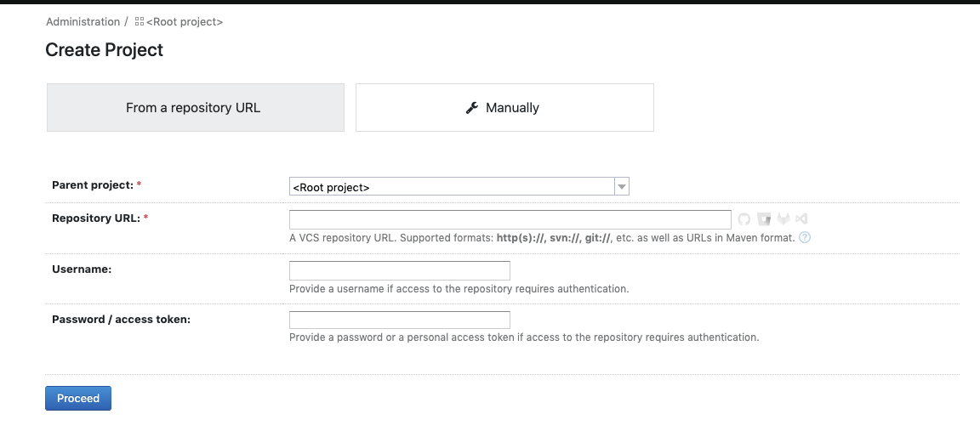The height and width of the screenshot is (431, 980).
Task: Click the Password / access token field
Action: point(399,320)
